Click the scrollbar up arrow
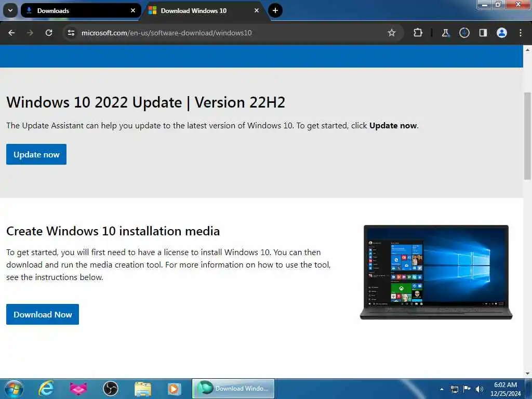 click(x=528, y=50)
